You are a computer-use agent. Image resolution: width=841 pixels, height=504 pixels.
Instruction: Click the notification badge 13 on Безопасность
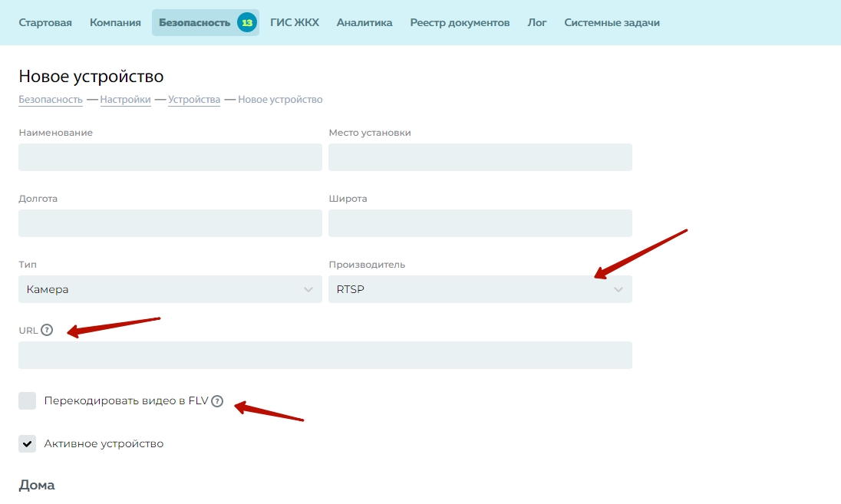tap(246, 22)
